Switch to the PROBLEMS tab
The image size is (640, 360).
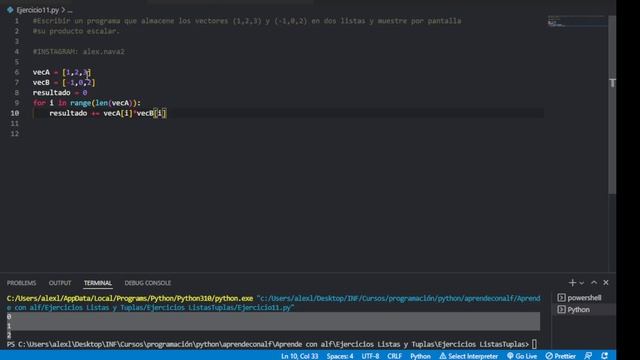tap(21, 283)
